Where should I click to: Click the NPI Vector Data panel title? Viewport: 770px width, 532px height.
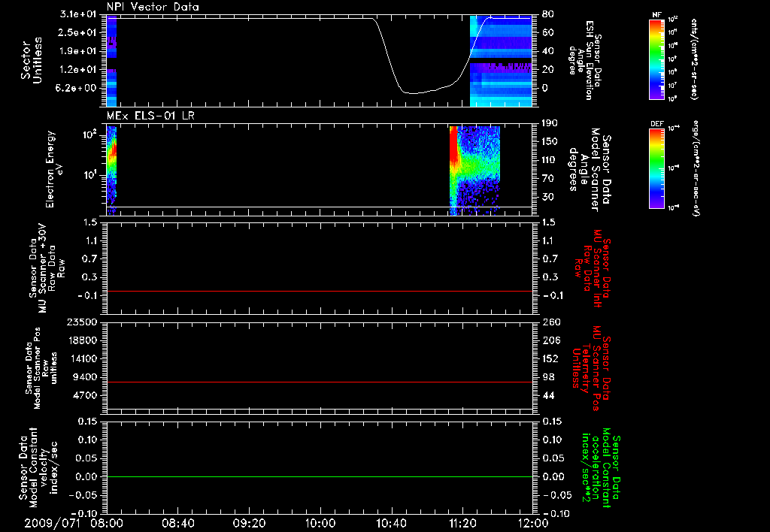tap(153, 7)
